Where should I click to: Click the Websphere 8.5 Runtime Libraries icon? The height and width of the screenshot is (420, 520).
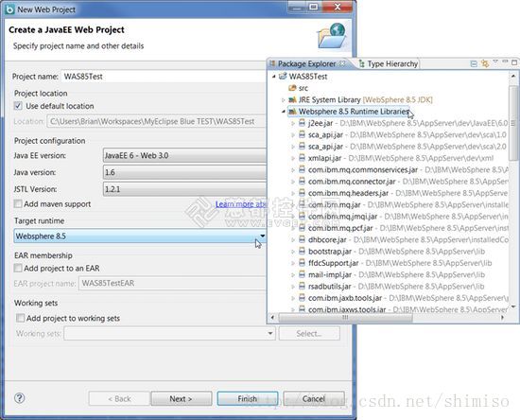[292, 112]
